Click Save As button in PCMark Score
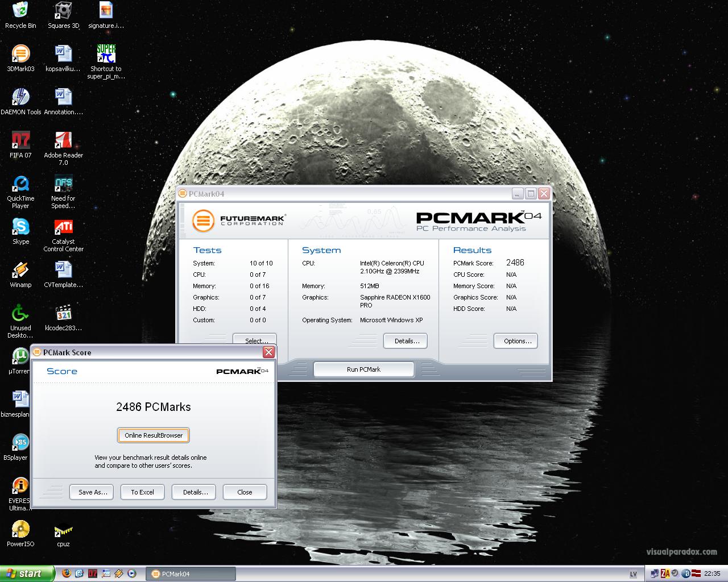Screen dimensions: 728x582 pyautogui.click(x=92, y=492)
